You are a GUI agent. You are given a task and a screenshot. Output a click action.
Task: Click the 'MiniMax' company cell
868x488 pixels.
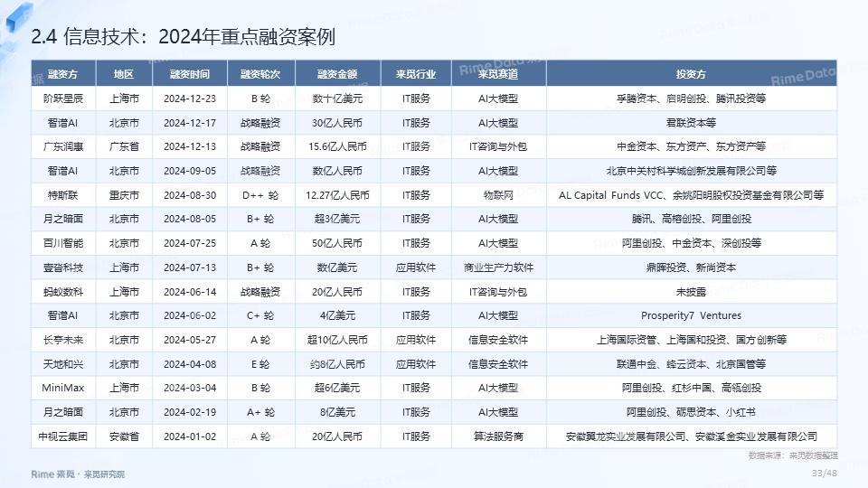click(63, 389)
